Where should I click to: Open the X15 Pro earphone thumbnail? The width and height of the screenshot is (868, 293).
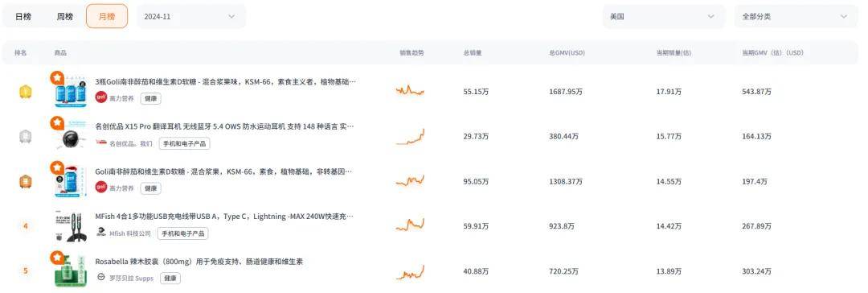click(71, 137)
